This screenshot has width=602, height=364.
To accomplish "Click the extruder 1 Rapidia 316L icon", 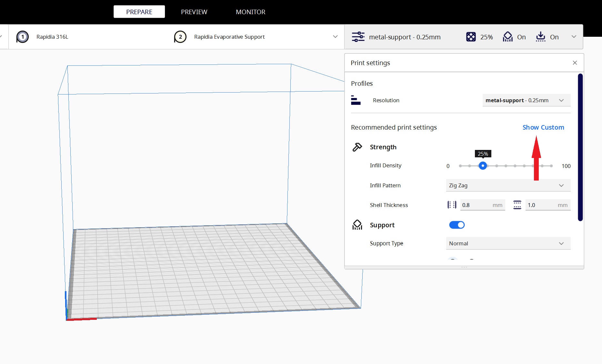I will pos(23,37).
